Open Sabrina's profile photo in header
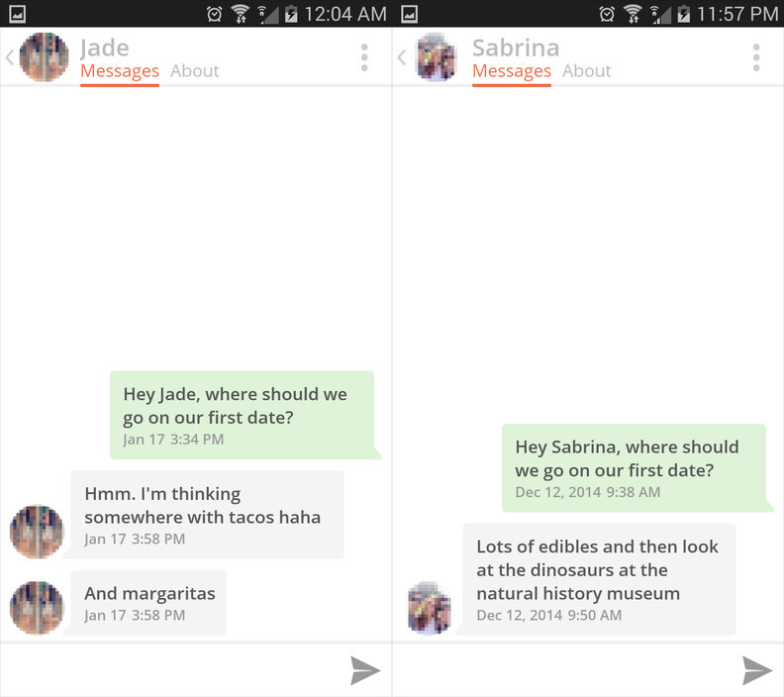 point(436,57)
